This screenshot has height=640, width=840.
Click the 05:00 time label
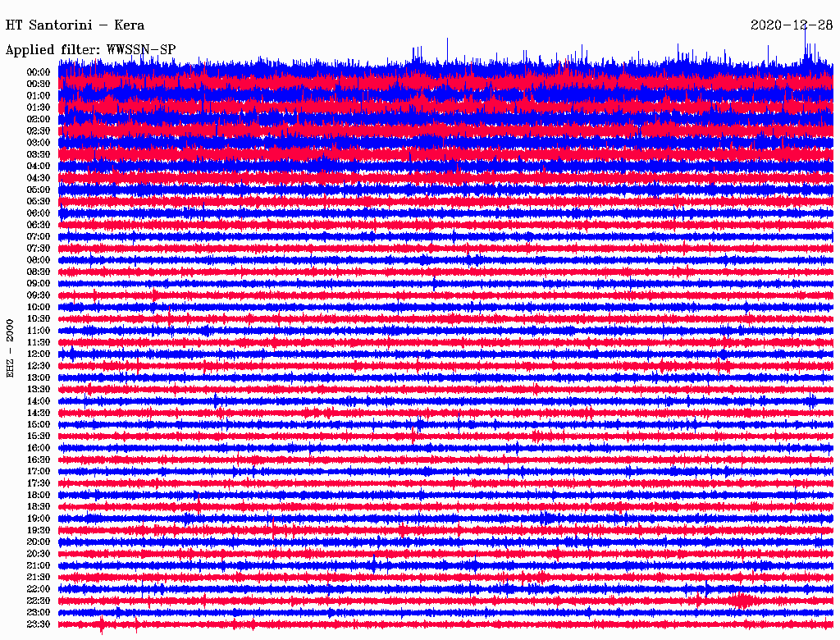click(x=39, y=190)
